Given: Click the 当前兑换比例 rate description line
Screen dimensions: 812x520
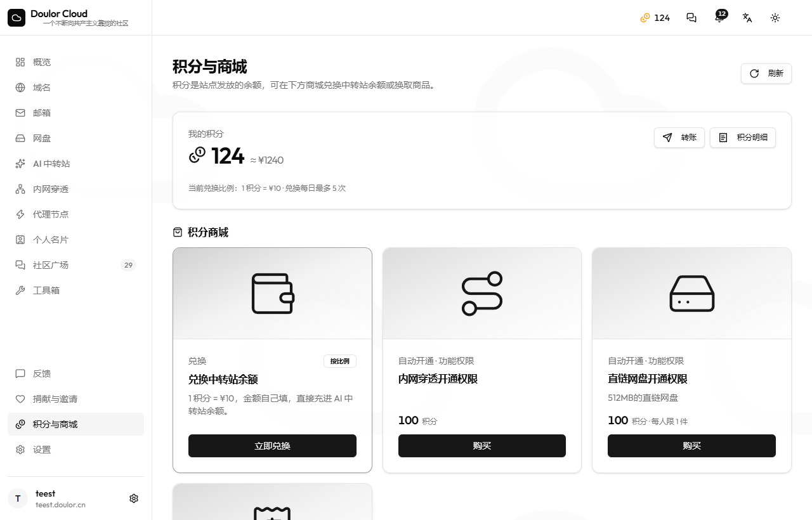Looking at the screenshot, I should [267, 188].
